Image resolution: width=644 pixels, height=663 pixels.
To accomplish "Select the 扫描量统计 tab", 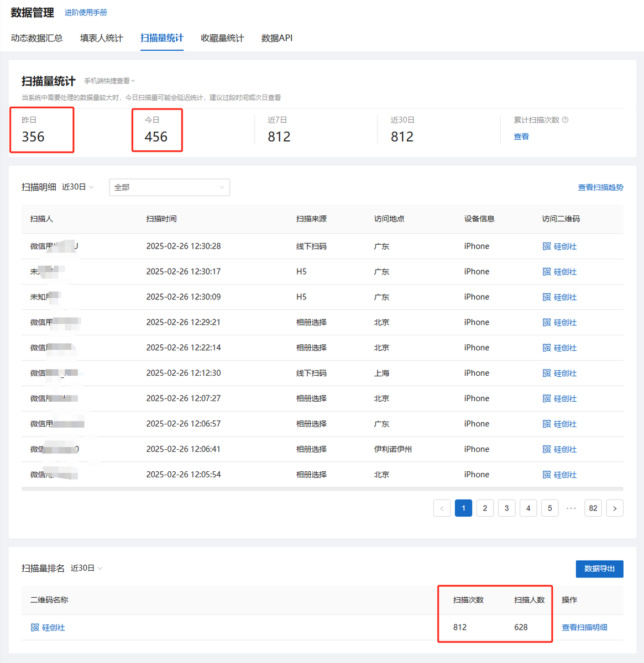I will 162,38.
